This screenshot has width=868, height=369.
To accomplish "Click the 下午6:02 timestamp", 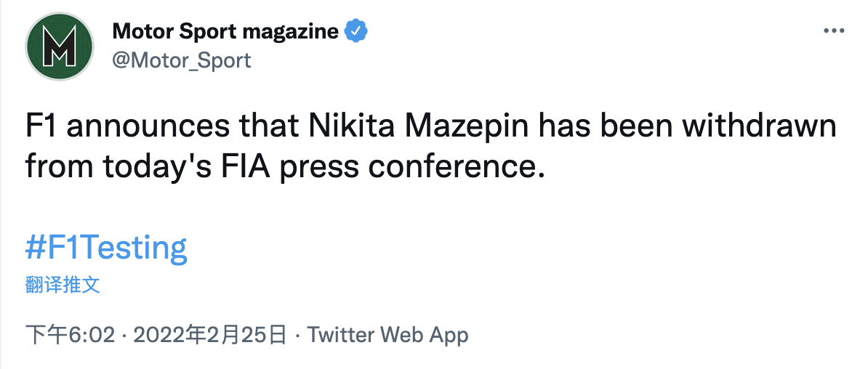I will pos(71,335).
